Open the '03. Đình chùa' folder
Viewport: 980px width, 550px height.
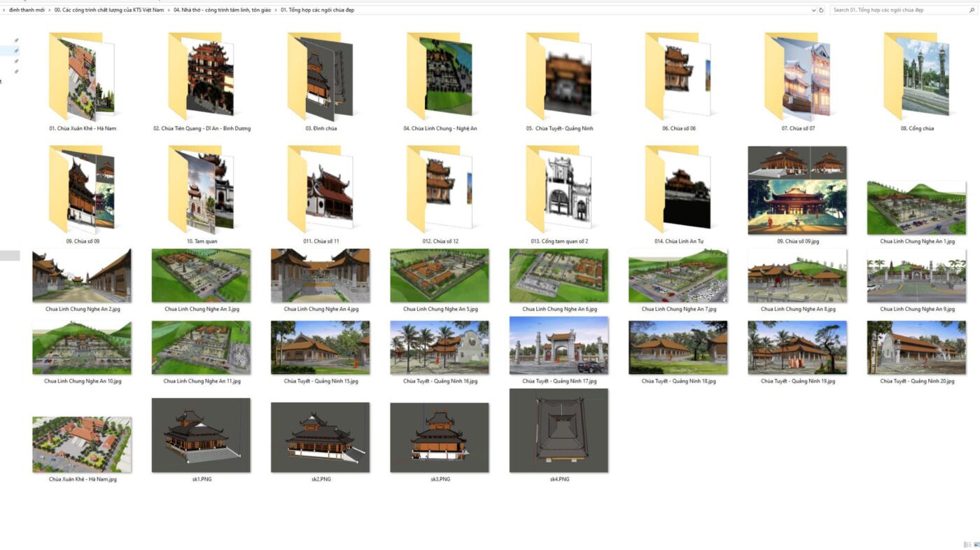(321, 77)
